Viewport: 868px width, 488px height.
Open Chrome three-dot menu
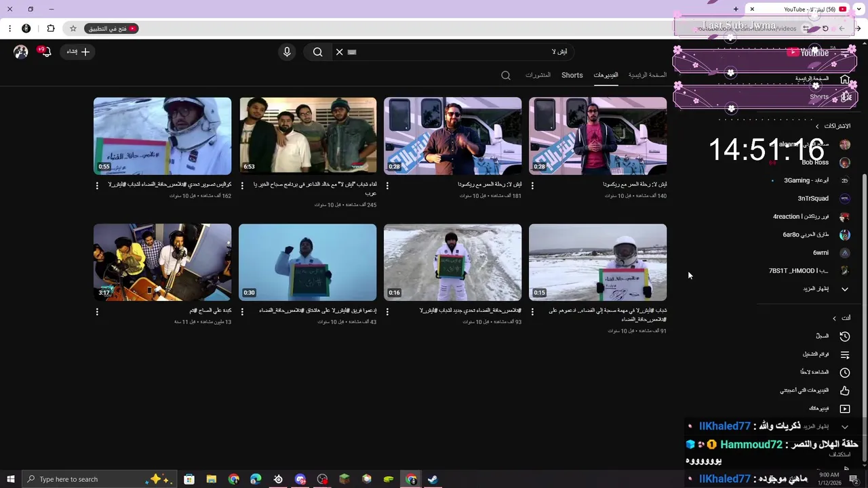click(x=9, y=28)
